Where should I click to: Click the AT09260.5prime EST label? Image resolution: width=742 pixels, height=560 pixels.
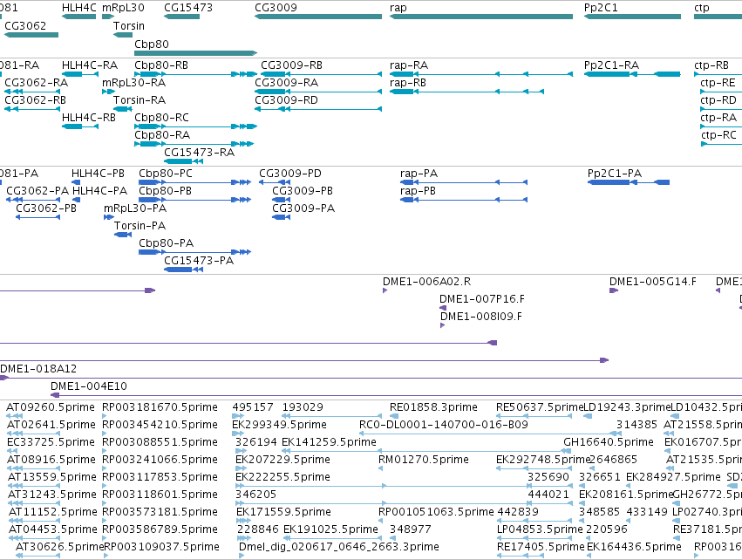(x=51, y=406)
